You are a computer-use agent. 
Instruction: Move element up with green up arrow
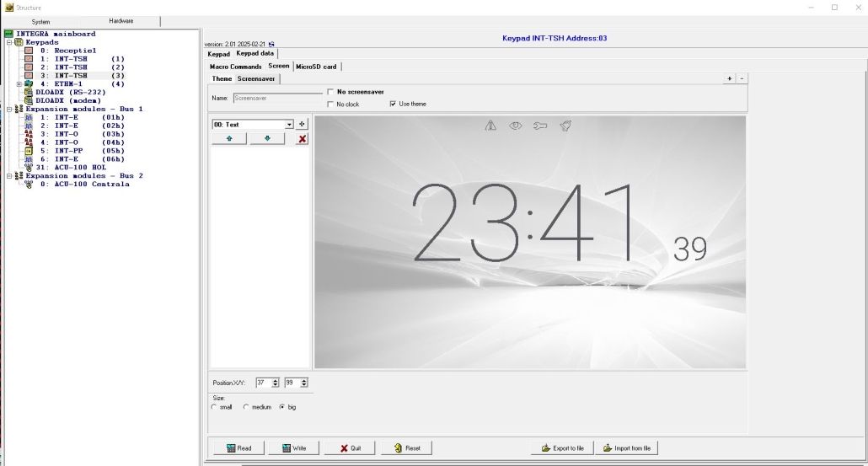click(x=229, y=139)
